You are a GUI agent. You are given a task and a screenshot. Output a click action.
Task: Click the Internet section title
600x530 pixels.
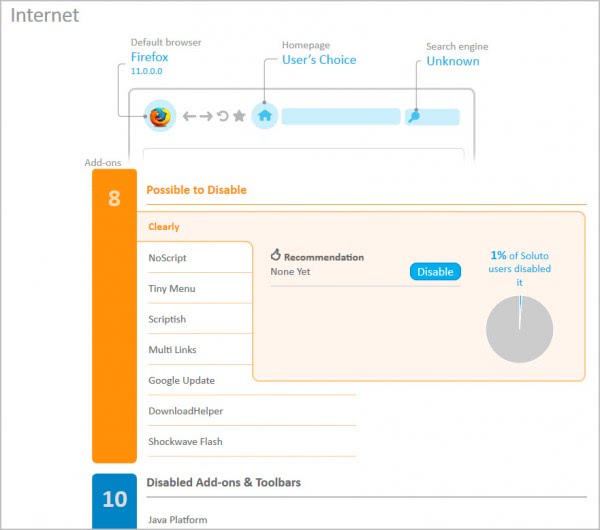pos(45,16)
